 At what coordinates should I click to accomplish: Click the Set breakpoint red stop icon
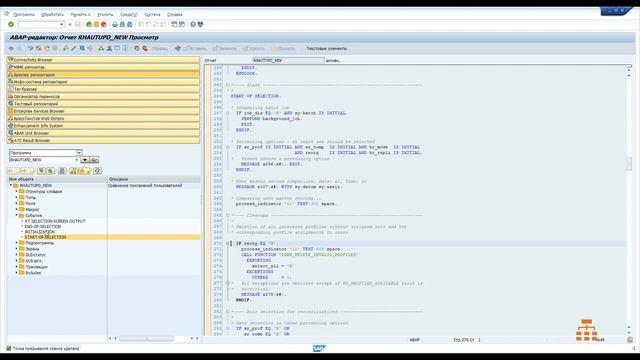pyautogui.click(x=137, y=48)
